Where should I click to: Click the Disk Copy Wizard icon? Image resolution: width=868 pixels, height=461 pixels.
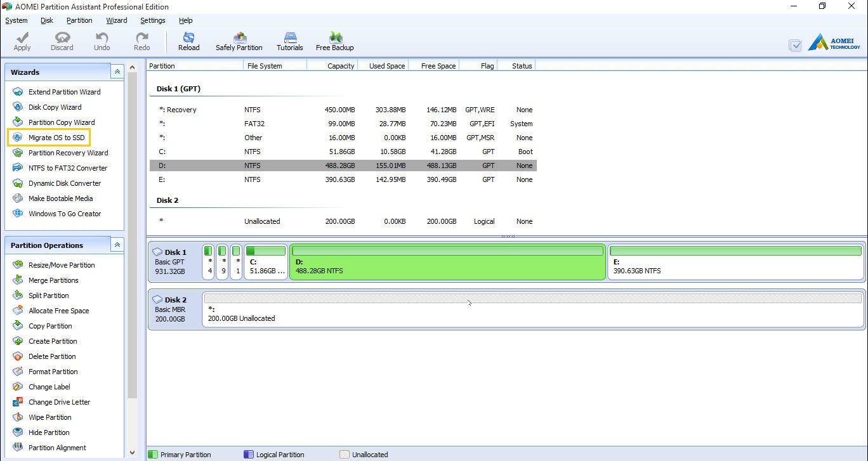tap(18, 107)
